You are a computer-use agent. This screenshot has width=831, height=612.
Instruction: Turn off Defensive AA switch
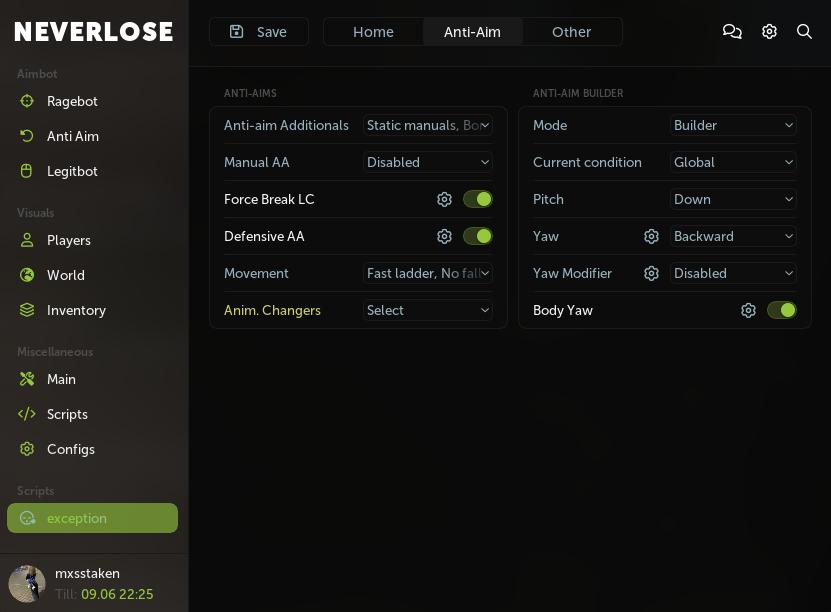pos(478,237)
